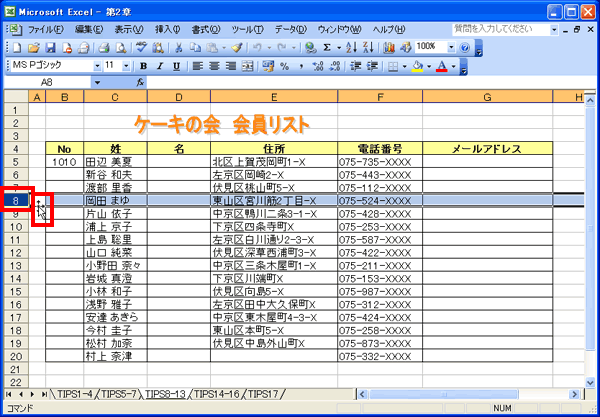Expand the borders dropdown arrow
The height and width of the screenshot is (417, 600).
pyautogui.click(x=404, y=67)
